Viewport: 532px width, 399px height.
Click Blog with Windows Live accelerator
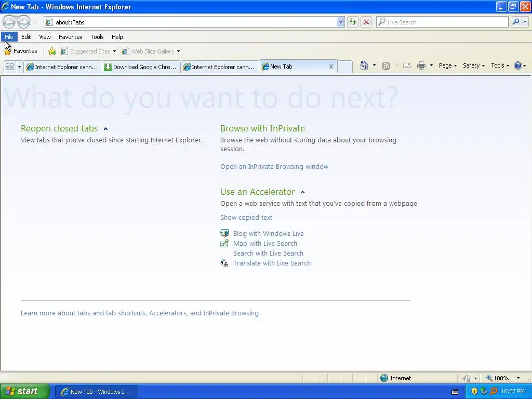coord(269,233)
